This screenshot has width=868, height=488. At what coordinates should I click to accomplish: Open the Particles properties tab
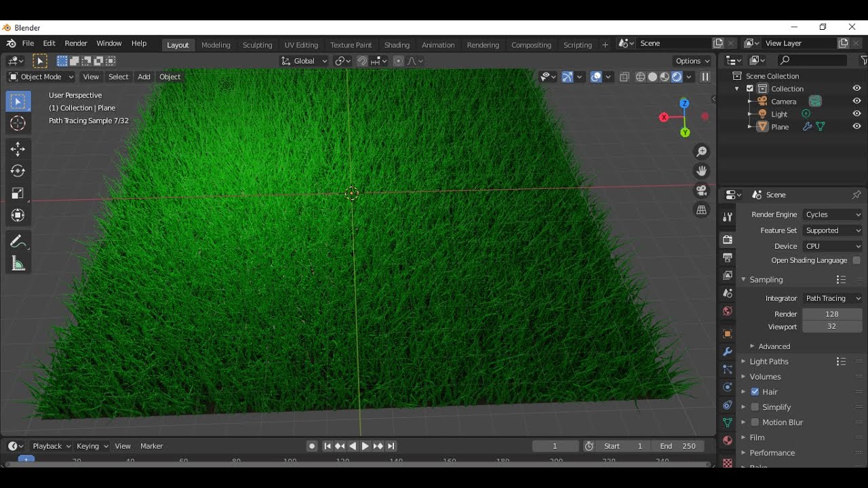(x=728, y=369)
